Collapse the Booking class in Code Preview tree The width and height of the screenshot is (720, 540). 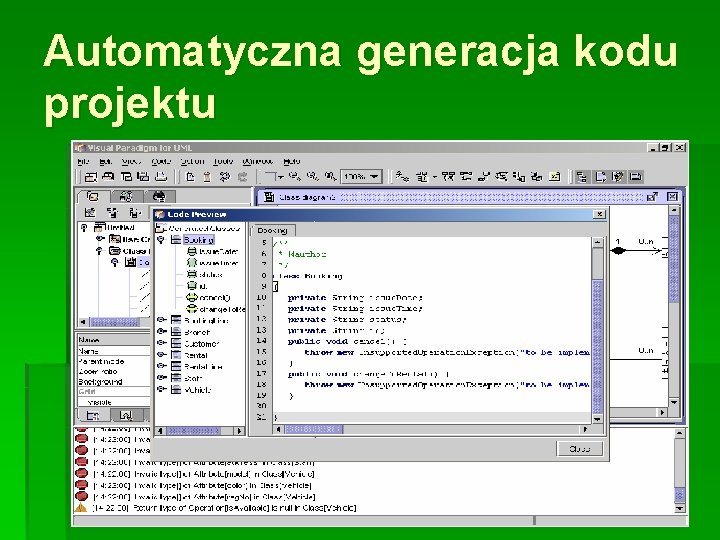(x=161, y=240)
